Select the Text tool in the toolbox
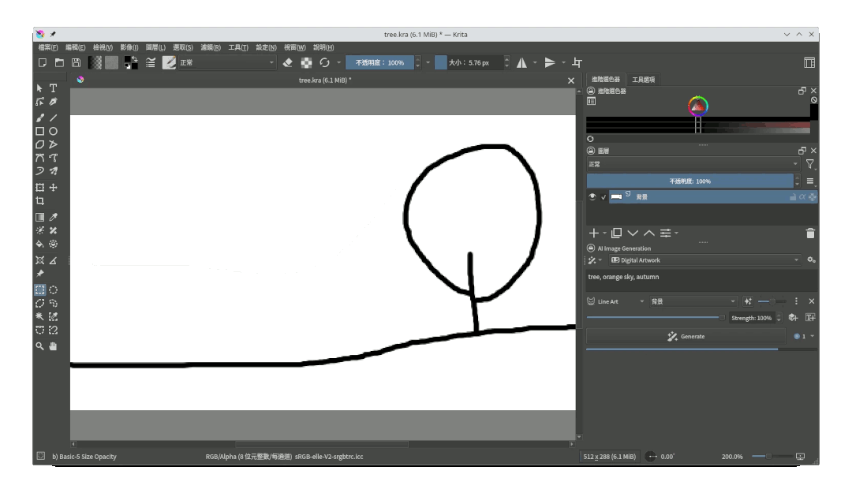The width and height of the screenshot is (852, 504). coord(54,88)
